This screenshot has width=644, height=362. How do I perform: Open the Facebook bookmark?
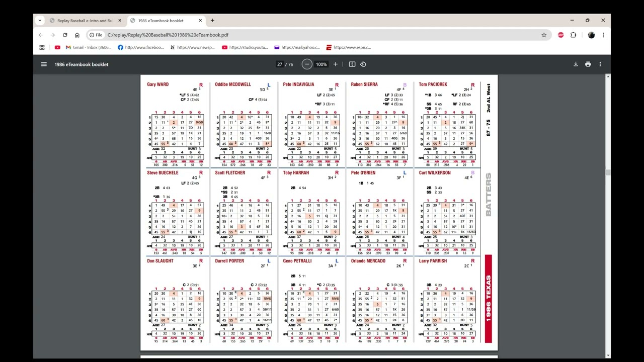coord(141,47)
